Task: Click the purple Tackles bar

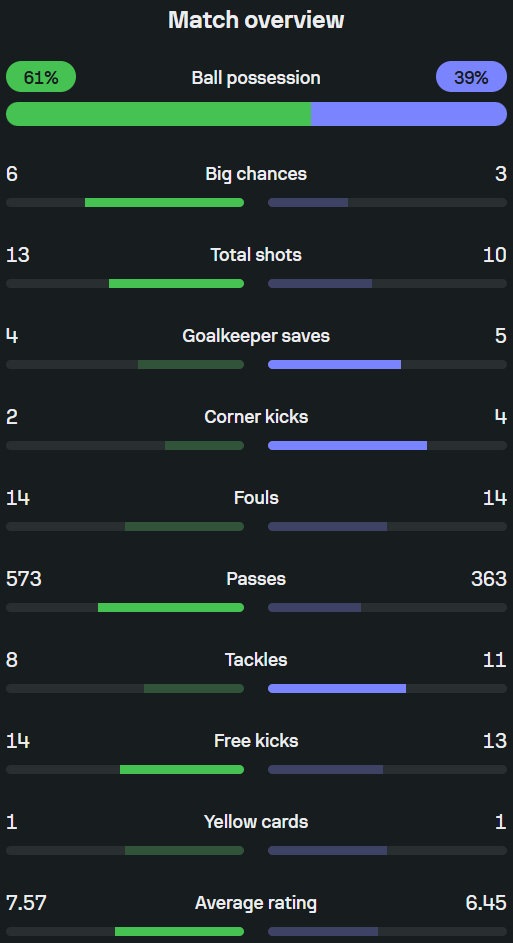Action: (x=337, y=689)
